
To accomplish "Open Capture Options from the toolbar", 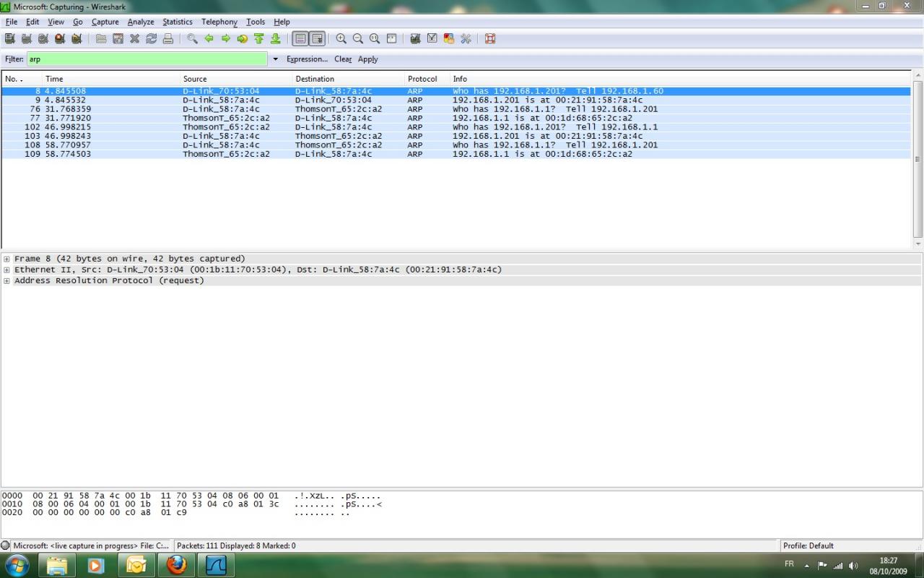I will 27,38.
